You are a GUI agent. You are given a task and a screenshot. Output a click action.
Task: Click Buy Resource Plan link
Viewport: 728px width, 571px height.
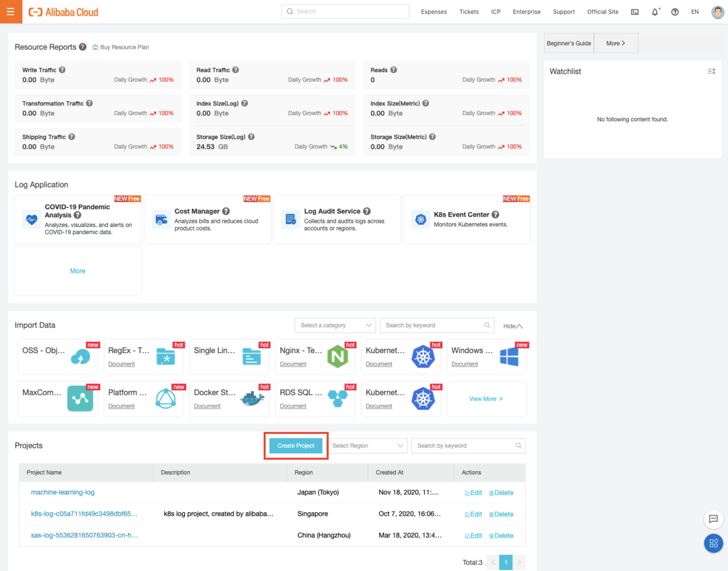121,47
